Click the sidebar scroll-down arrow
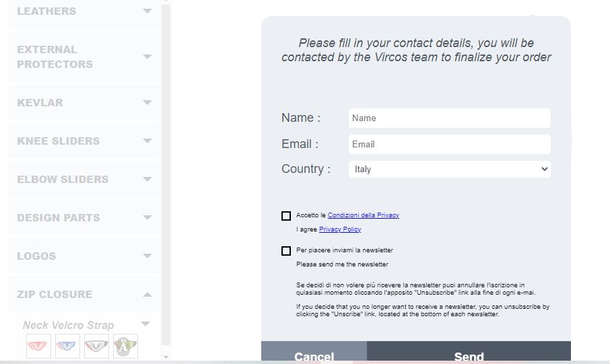This screenshot has height=364, width=610. (x=166, y=357)
